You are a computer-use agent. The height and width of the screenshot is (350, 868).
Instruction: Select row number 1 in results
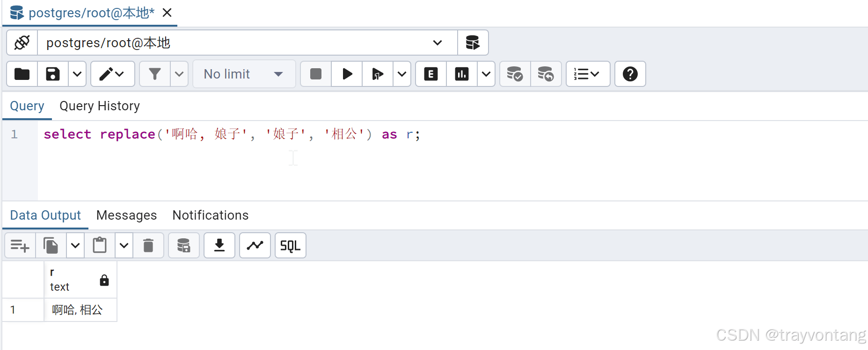click(x=23, y=310)
